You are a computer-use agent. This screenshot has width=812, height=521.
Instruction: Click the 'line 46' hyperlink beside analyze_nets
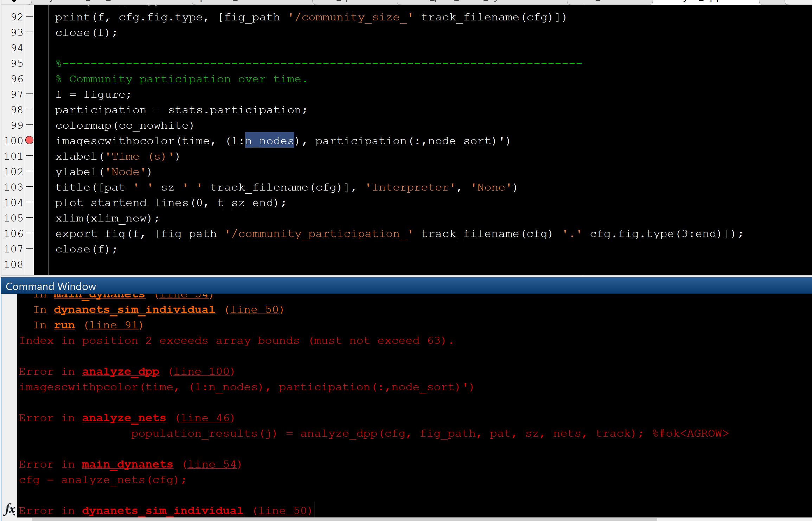coord(205,418)
